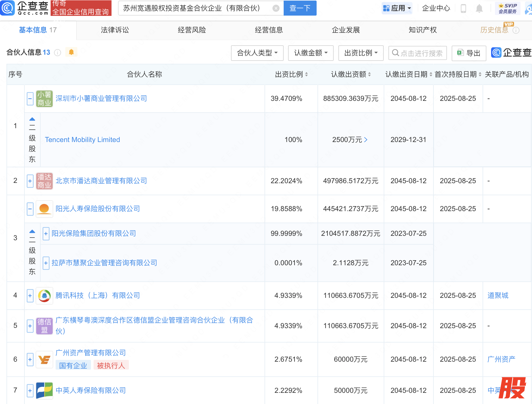Click 腾讯科技 company logo icon
The height and width of the screenshot is (404, 532).
tap(44, 296)
